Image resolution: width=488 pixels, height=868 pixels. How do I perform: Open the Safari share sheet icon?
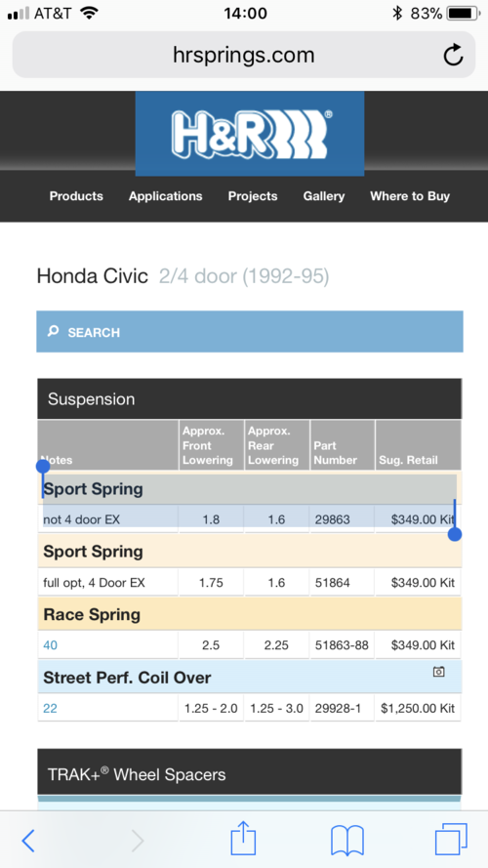(243, 839)
